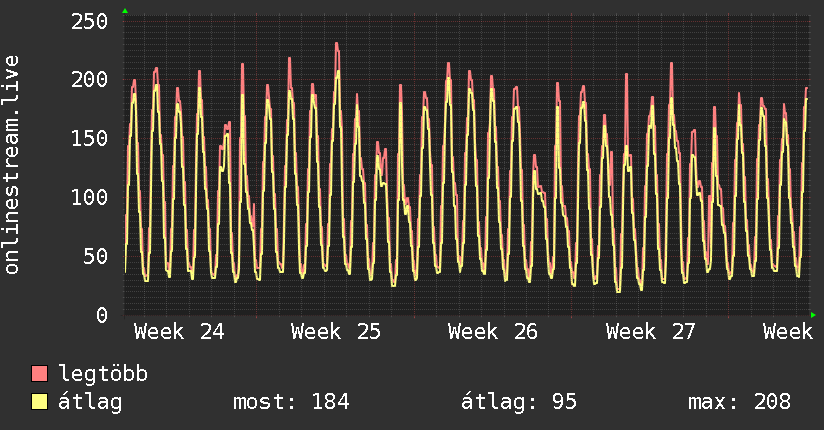Click the green arrow atop the y-axis

click(125, 11)
